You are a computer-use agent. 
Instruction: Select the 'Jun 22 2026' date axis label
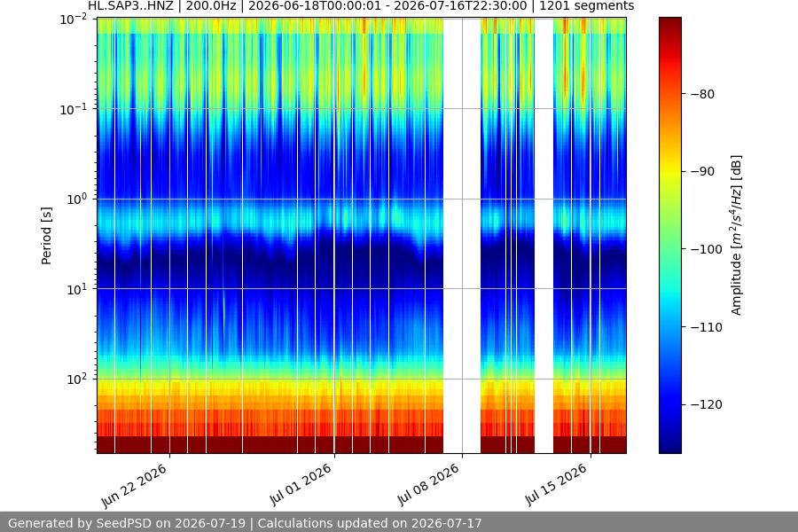tap(134, 486)
